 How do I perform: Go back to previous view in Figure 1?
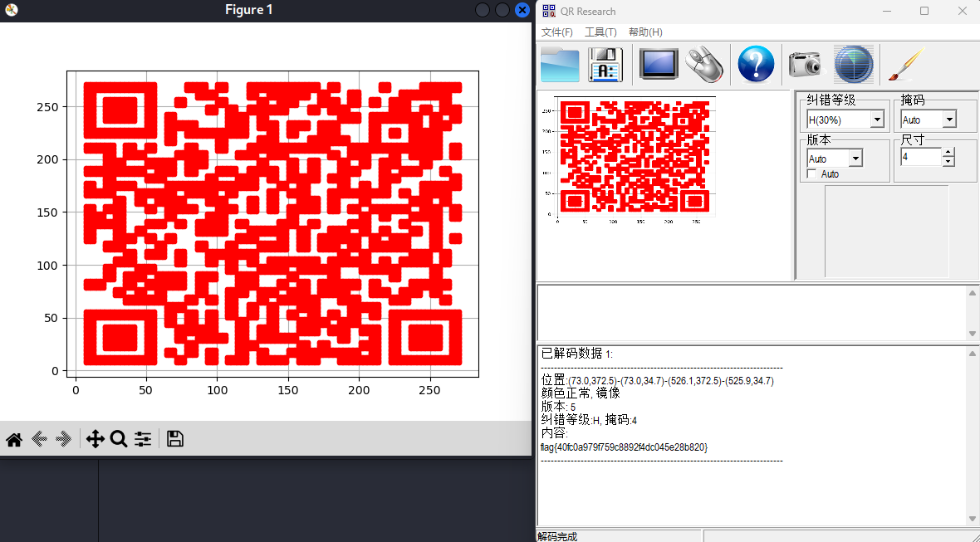point(39,440)
